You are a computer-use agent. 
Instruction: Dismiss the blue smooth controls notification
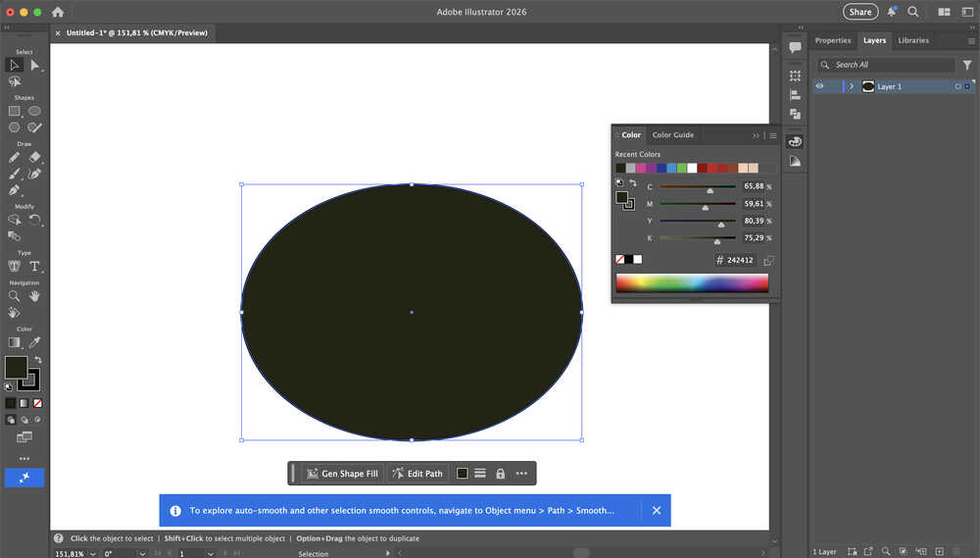click(657, 511)
